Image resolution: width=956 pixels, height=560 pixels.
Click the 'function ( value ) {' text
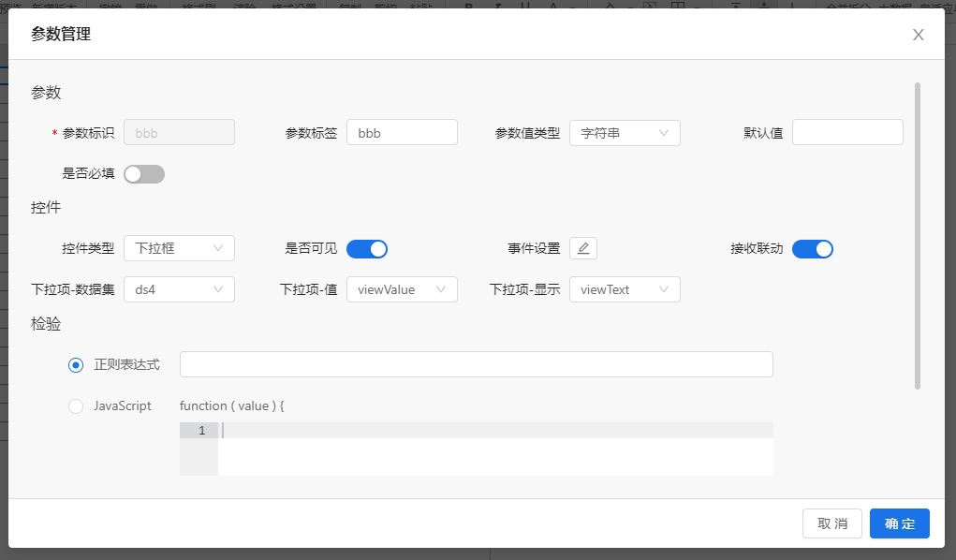(x=231, y=405)
